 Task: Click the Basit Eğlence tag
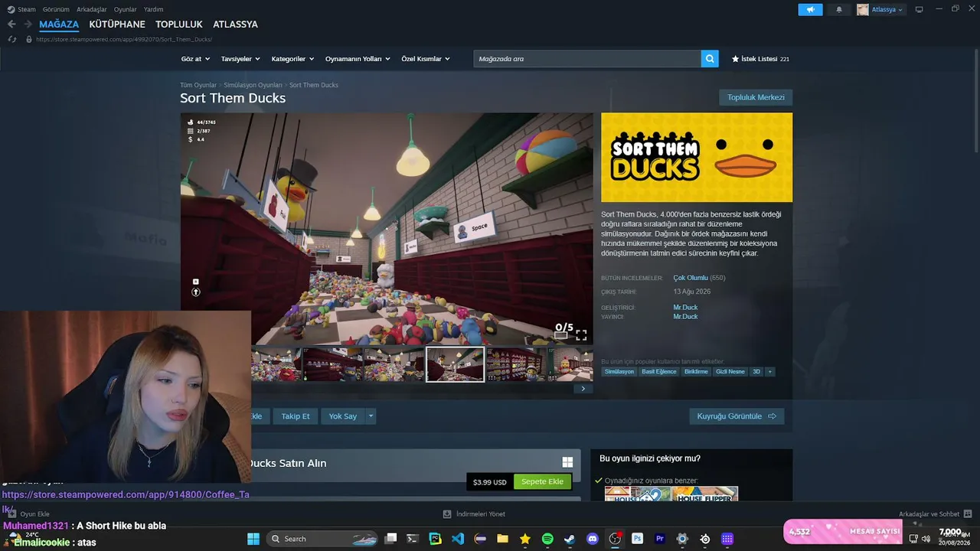659,372
